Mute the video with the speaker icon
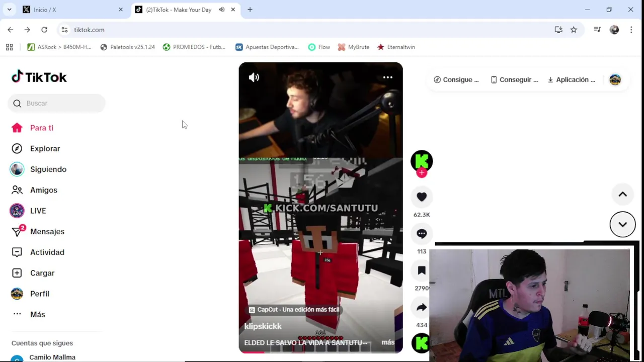 (x=254, y=77)
